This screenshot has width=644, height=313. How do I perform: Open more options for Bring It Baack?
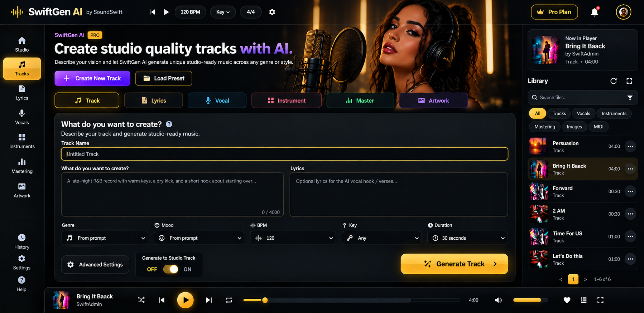[630, 169]
